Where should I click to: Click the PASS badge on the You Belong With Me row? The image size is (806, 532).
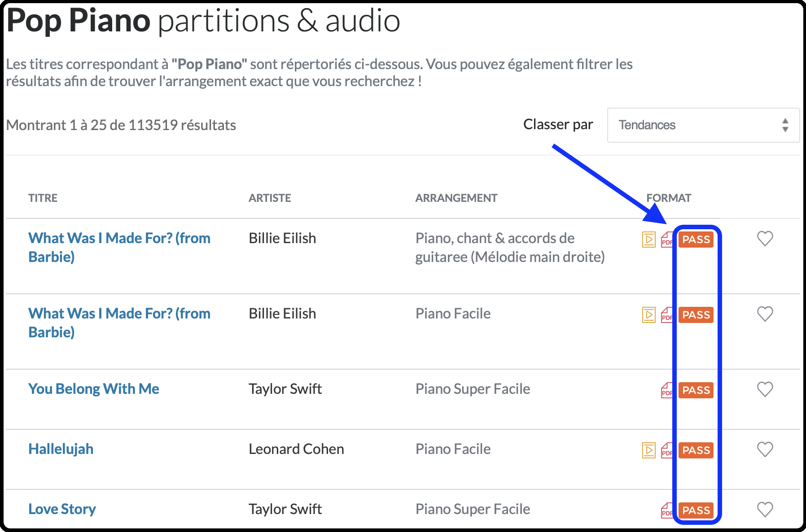coord(696,390)
